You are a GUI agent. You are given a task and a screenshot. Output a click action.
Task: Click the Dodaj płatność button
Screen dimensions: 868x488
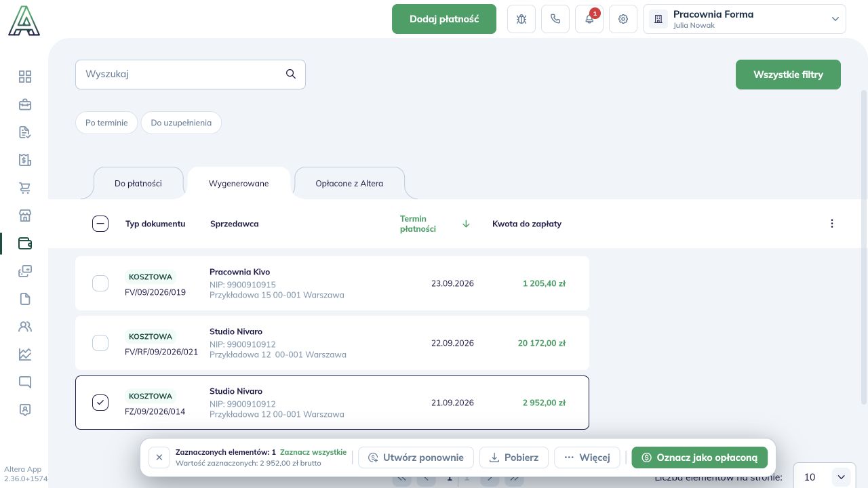pos(444,19)
